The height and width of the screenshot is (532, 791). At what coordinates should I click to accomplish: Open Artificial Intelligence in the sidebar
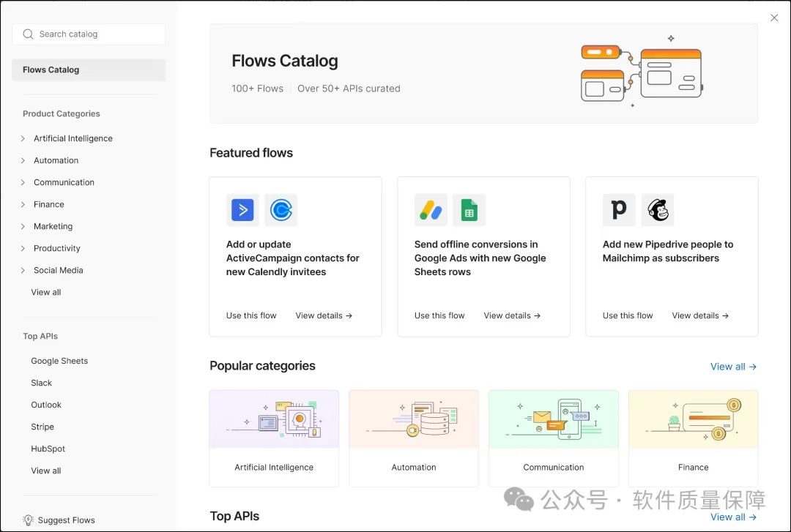point(73,138)
